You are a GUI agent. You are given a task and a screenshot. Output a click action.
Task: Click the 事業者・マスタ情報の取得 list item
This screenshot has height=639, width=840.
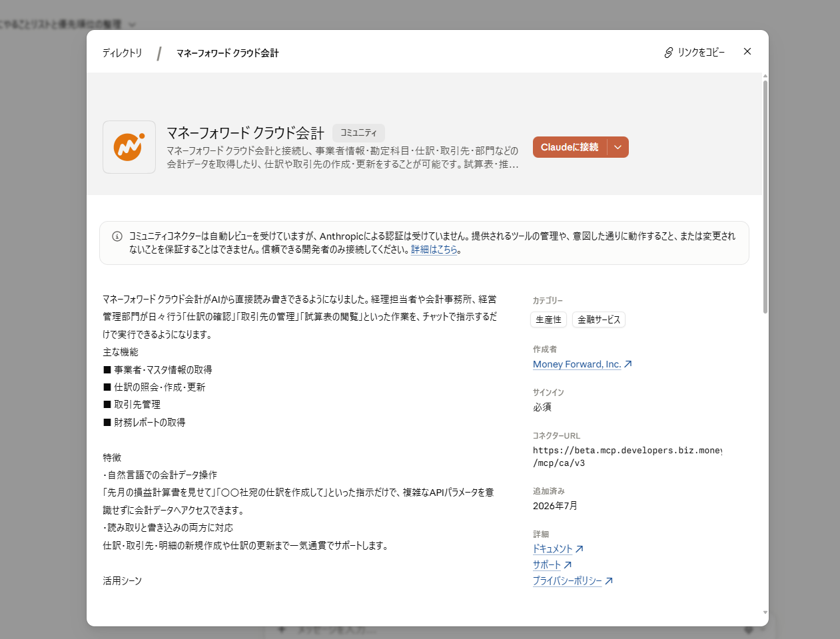pyautogui.click(x=157, y=370)
